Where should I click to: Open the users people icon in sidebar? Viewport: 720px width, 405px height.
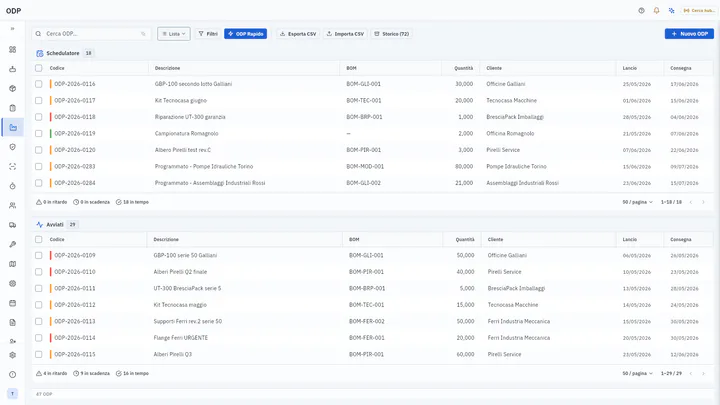point(12,205)
